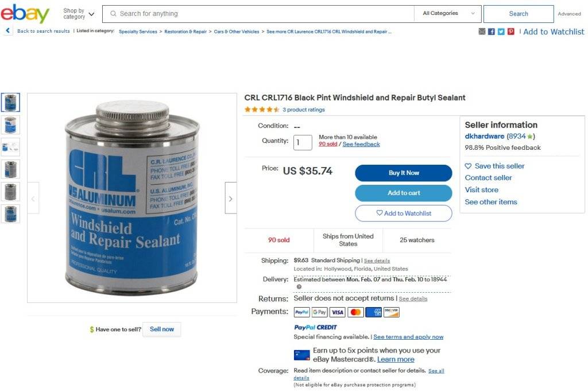Click the quantity input box

coord(303,142)
